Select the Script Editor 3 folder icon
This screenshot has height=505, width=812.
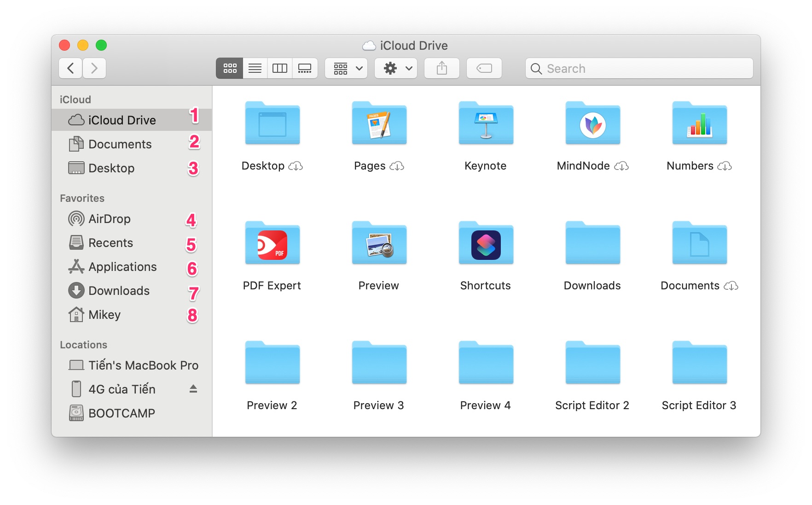tap(700, 363)
